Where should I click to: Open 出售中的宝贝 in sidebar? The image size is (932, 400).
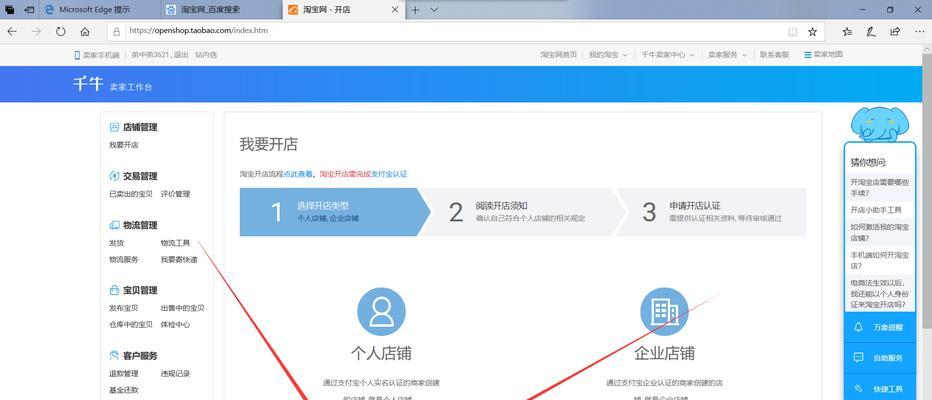(x=182, y=308)
